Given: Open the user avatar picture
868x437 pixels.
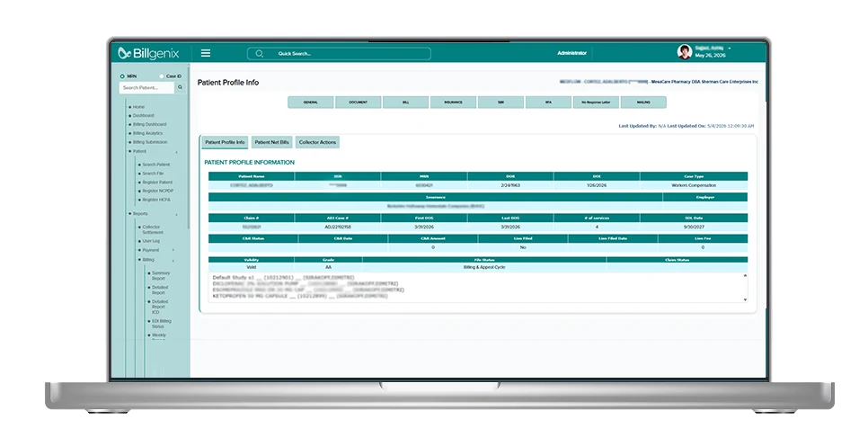Looking at the screenshot, I should [685, 51].
